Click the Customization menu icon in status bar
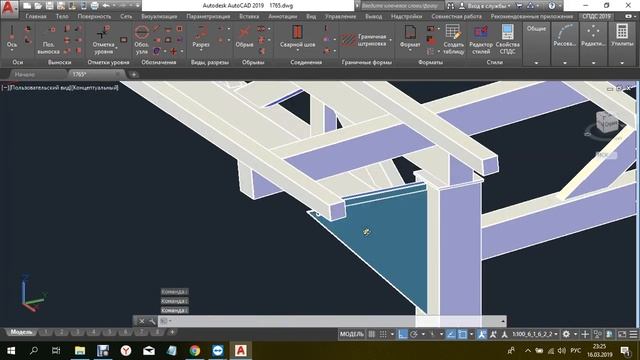Viewport: 640px width, 360px height. [x=633, y=334]
